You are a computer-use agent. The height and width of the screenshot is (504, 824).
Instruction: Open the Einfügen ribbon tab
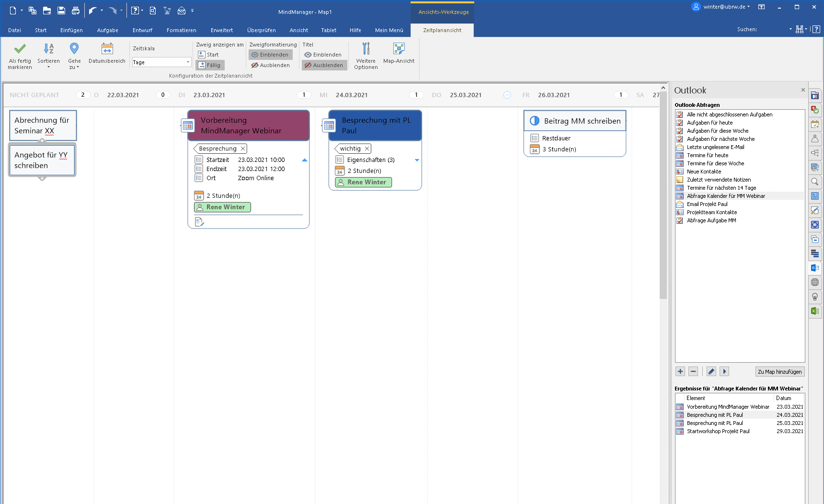pyautogui.click(x=71, y=30)
